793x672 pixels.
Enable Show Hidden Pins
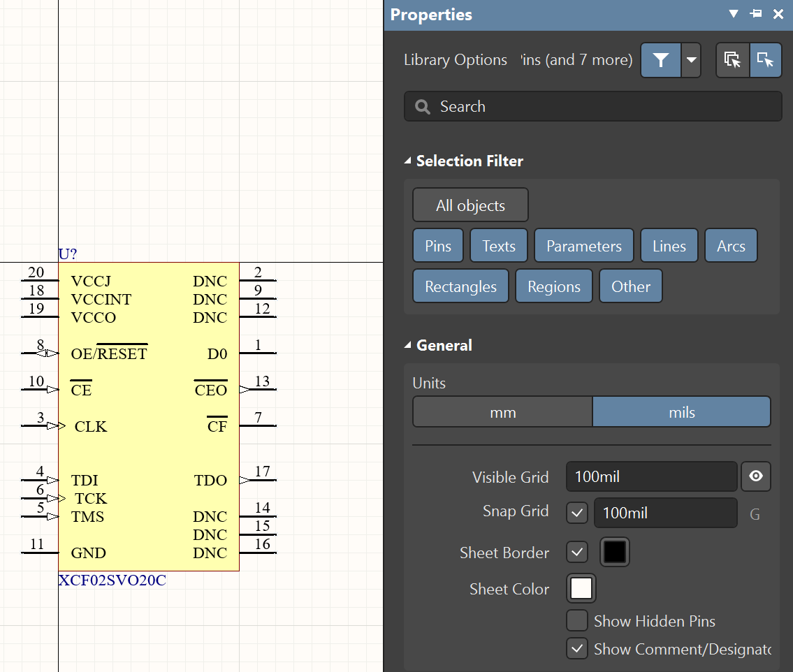(x=577, y=621)
